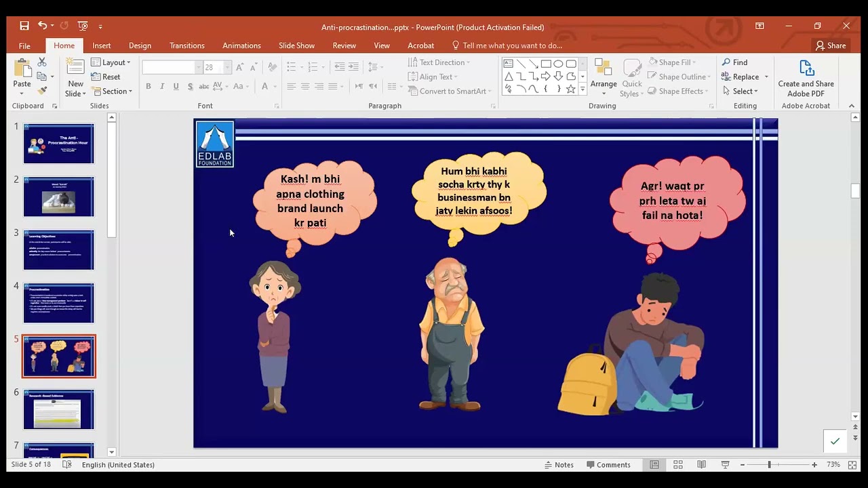Collapse the ribbon
868x488 pixels.
pos(852,106)
